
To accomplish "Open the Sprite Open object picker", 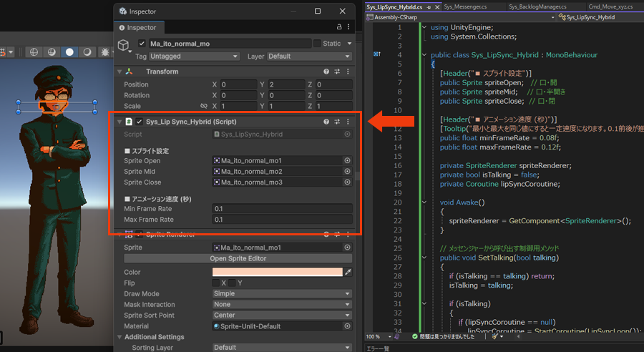I will (x=348, y=161).
